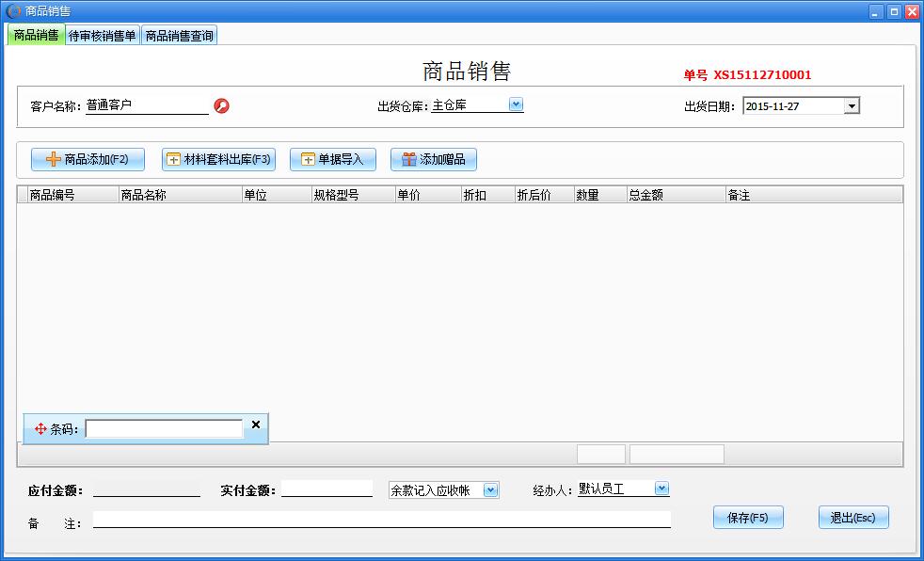Minimize the 商品销售 window
This screenshot has height=561, width=924.
tap(876, 11)
